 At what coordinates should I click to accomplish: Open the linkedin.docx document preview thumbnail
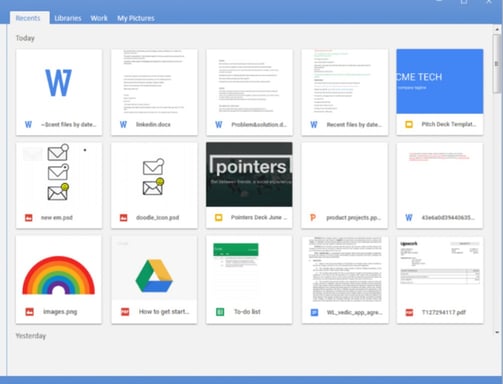pyautogui.click(x=154, y=82)
